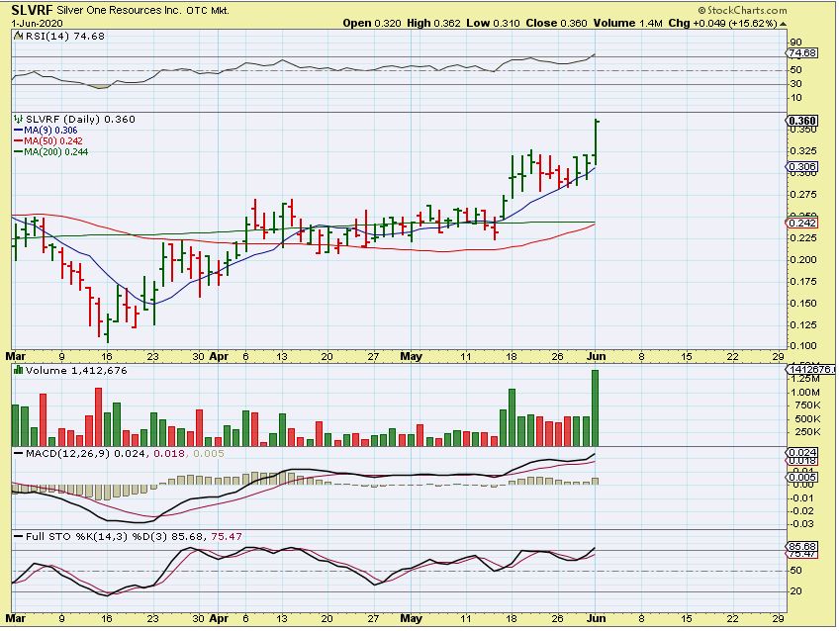Click the 0.306 blue price axis tag
Viewport: 840px width, 631px height.
point(802,166)
